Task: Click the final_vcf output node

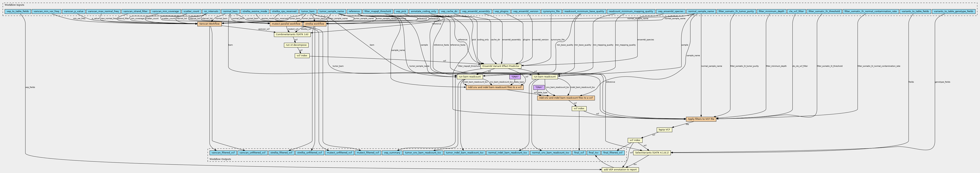Action: tap(579, 153)
